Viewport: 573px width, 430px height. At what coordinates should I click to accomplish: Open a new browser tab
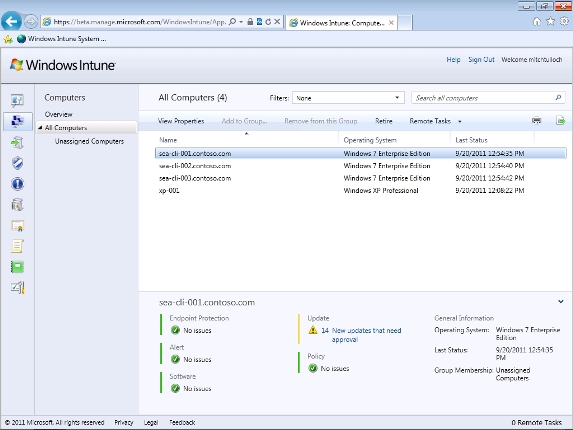[405, 23]
